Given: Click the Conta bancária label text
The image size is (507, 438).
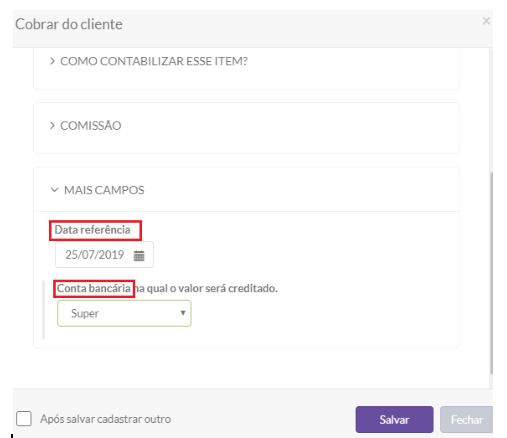Looking at the screenshot, I should coord(94,288).
